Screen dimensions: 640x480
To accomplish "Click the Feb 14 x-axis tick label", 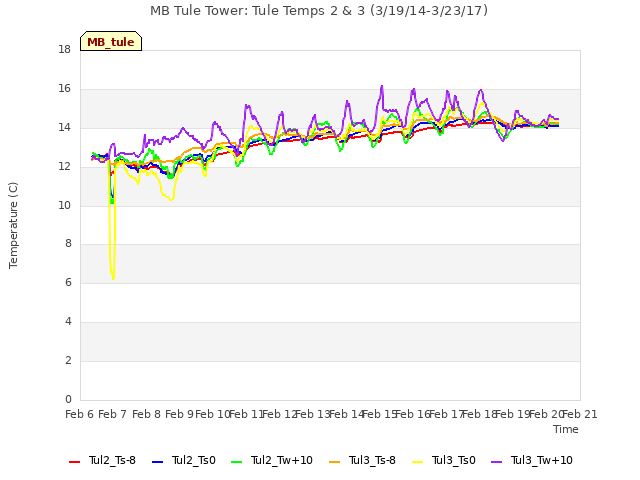I will [x=347, y=414].
